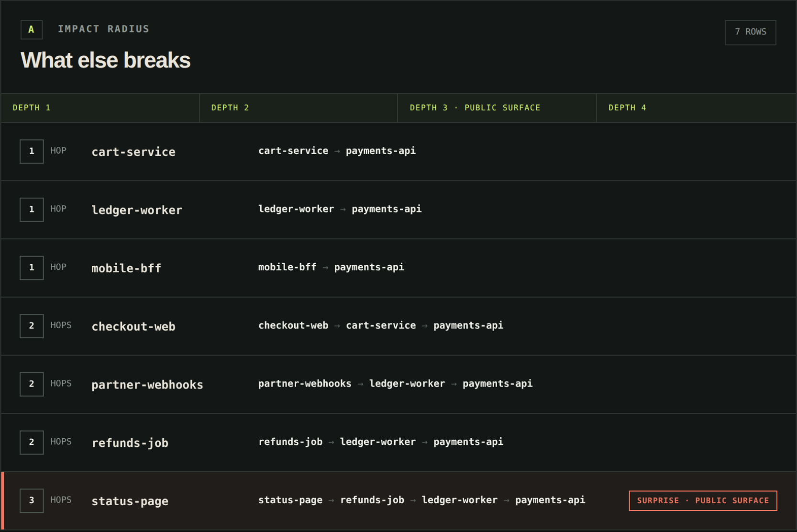The image size is (797, 532).
Task: Click path "cart-service → payments-api"
Action: [337, 151]
